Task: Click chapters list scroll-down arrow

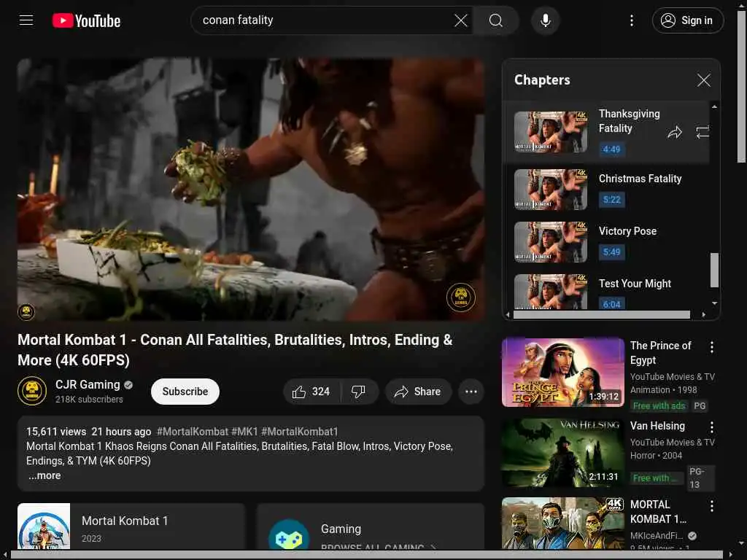Action: [714, 303]
